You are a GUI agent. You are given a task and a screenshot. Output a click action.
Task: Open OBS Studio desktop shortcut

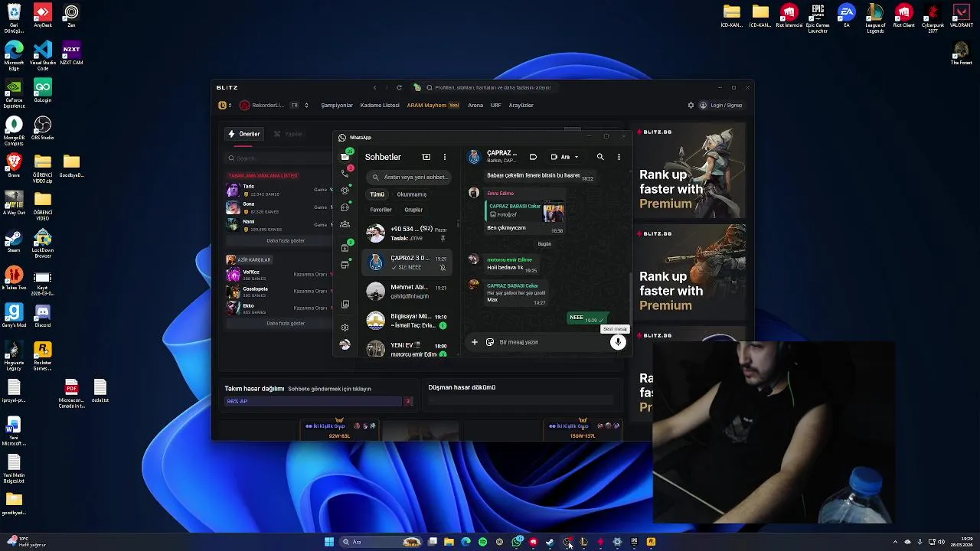tap(43, 129)
